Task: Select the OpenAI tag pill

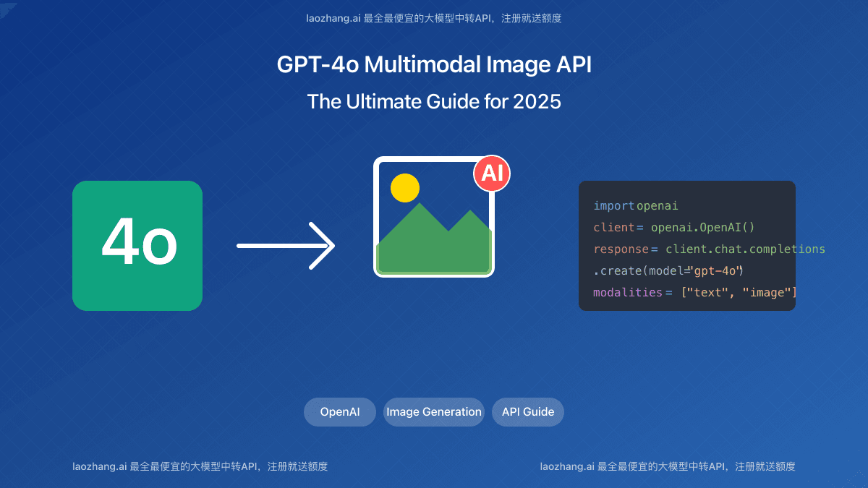Action: [340, 412]
